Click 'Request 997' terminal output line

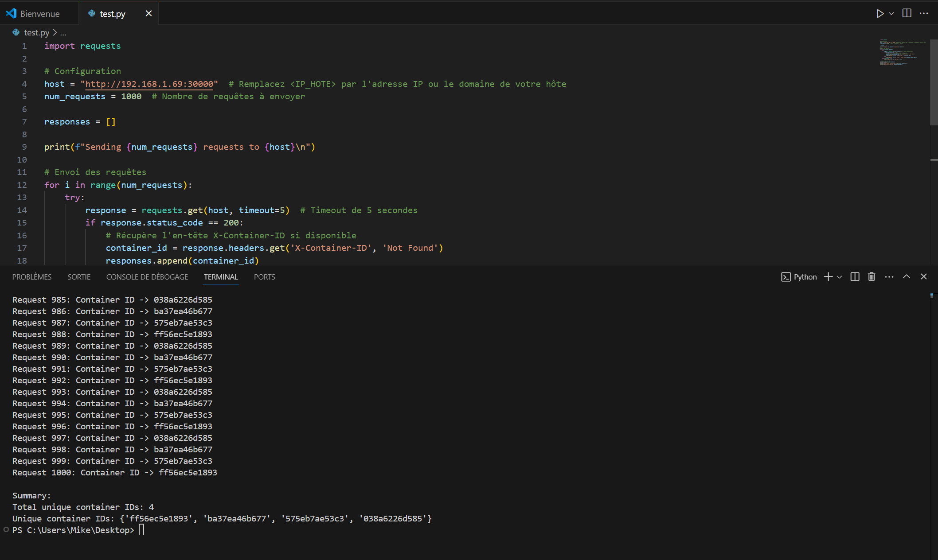point(112,438)
